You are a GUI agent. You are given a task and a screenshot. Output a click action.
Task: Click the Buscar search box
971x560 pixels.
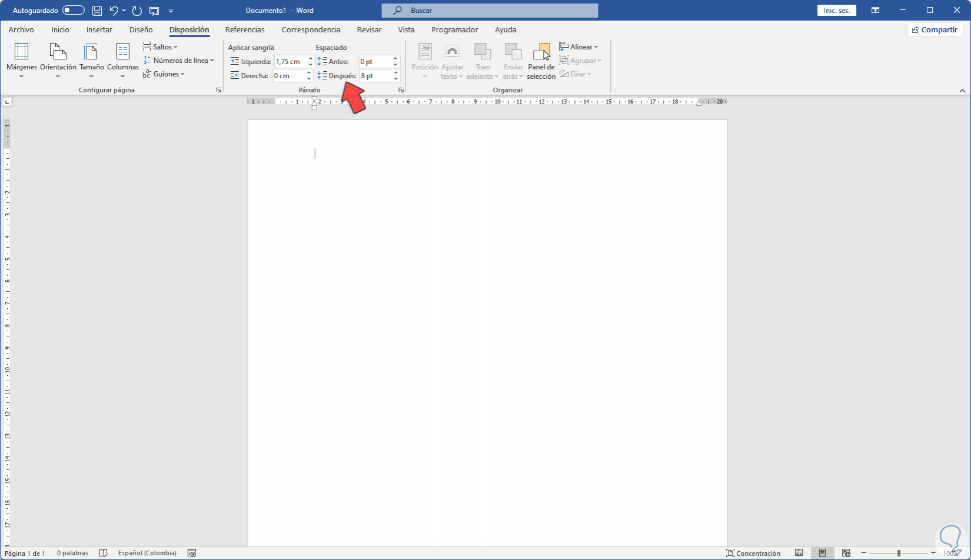(x=490, y=11)
